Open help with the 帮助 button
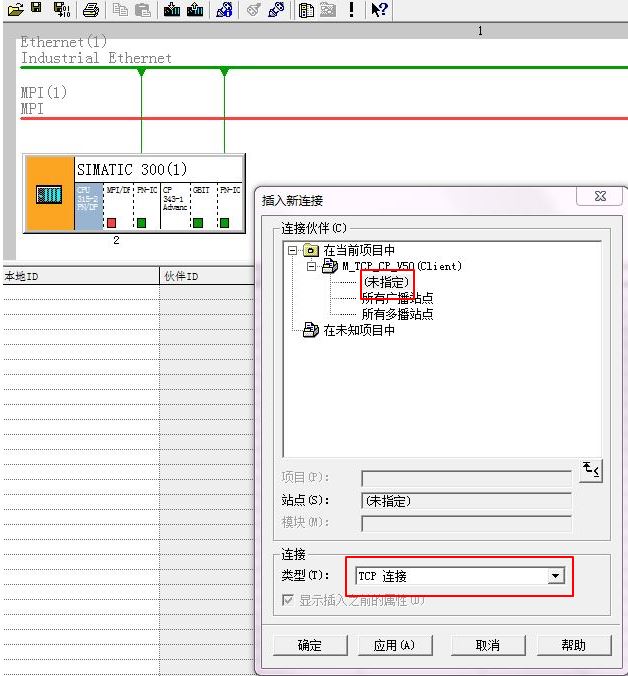Image resolution: width=628 pixels, height=676 pixels. 574,645
